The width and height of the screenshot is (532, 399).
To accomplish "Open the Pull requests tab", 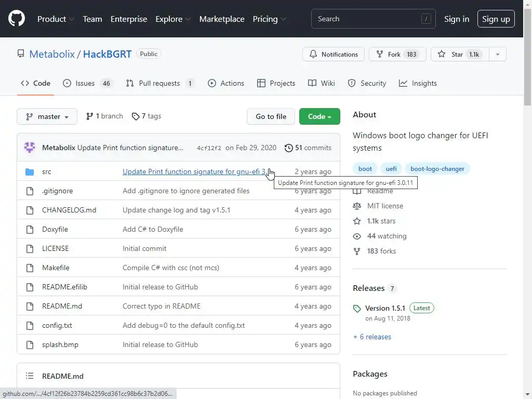I will tap(160, 83).
